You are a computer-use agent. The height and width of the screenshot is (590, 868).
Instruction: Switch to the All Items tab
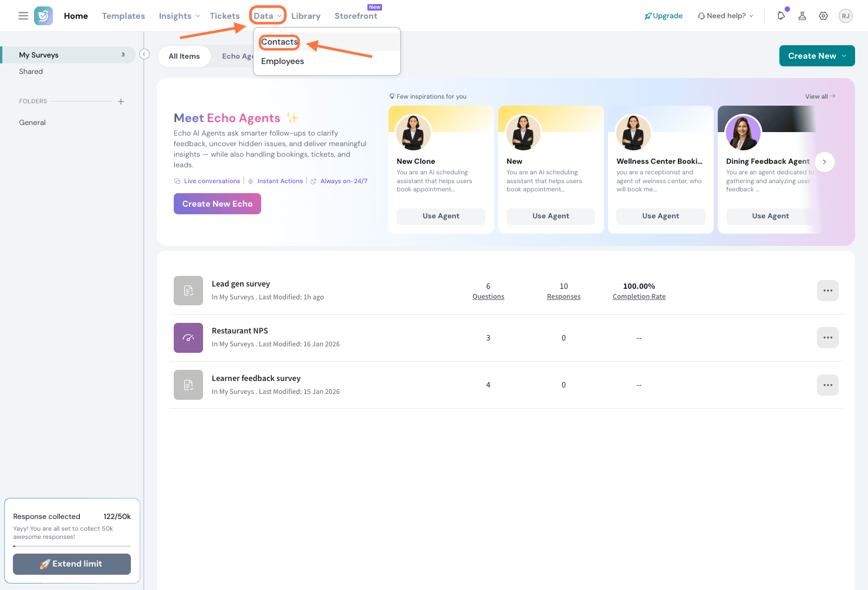(184, 56)
